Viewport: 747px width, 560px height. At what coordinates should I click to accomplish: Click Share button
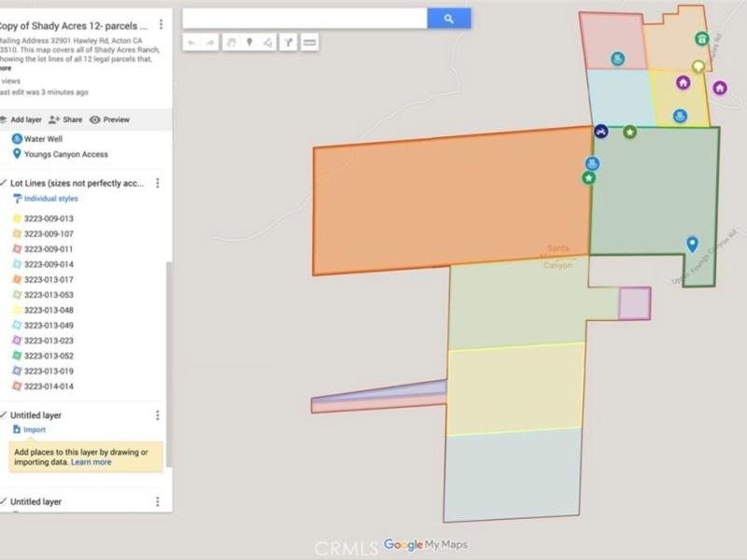[x=65, y=119]
